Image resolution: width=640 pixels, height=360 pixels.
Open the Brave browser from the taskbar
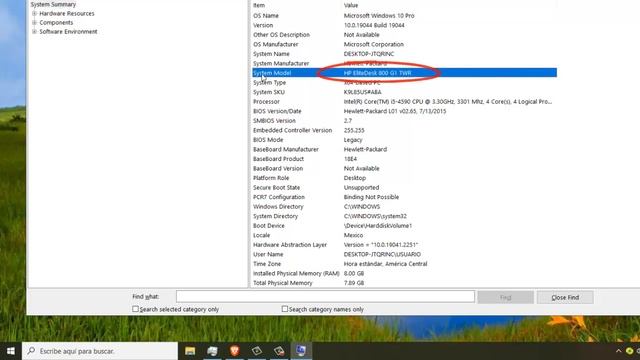pos(235,351)
